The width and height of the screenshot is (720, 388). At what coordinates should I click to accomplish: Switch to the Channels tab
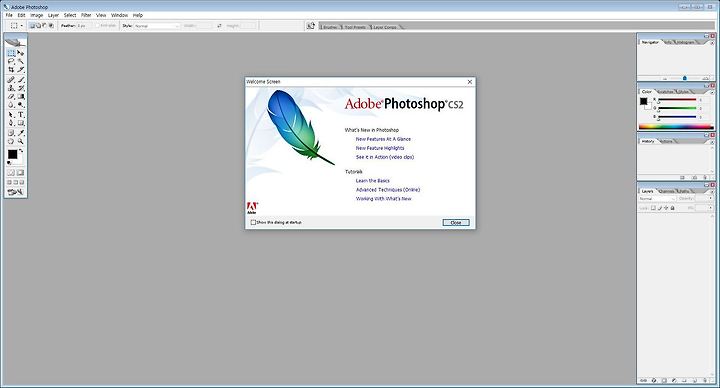point(666,191)
